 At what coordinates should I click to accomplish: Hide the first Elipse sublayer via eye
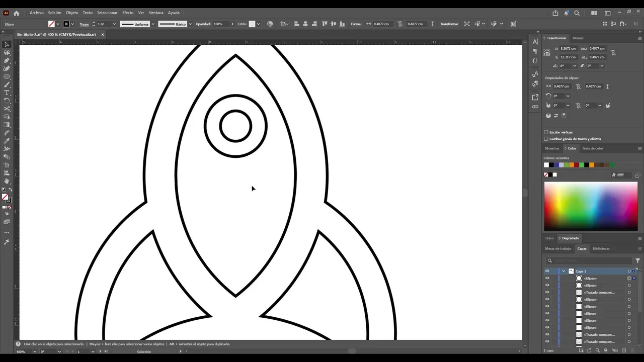click(547, 278)
